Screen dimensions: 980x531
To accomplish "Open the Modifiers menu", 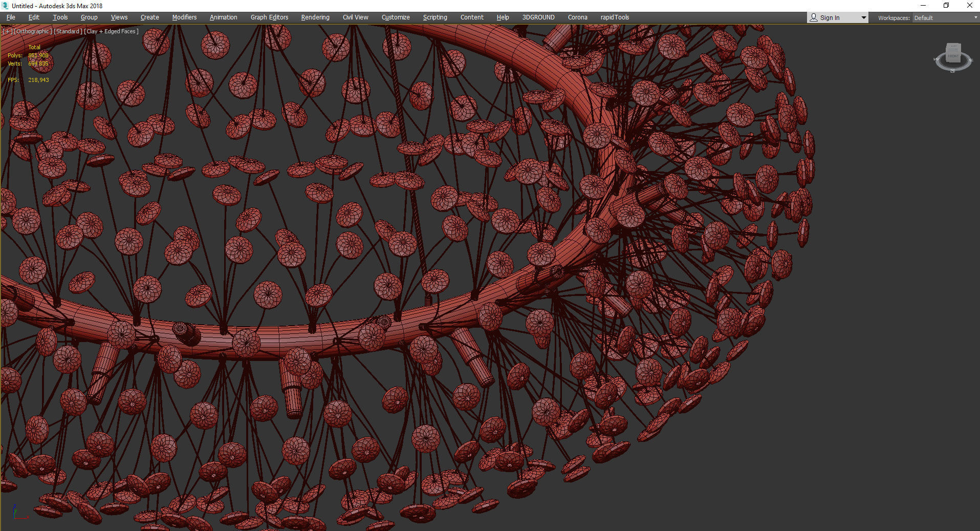I will pyautogui.click(x=184, y=17).
